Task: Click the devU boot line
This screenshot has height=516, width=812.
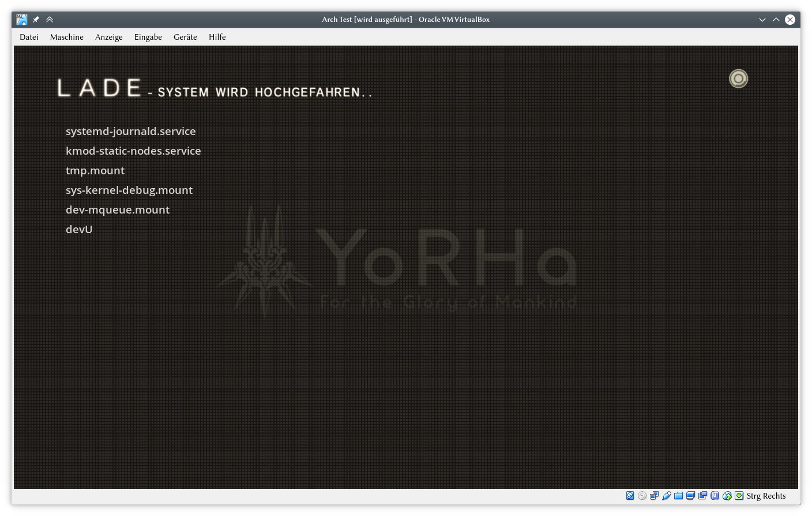Action: [x=79, y=229]
